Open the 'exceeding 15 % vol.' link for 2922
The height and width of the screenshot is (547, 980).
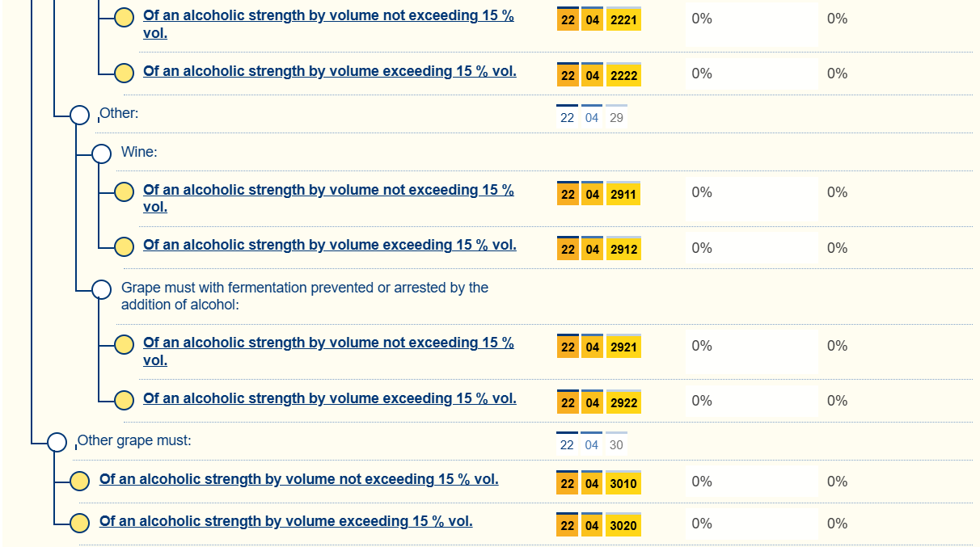[329, 398]
